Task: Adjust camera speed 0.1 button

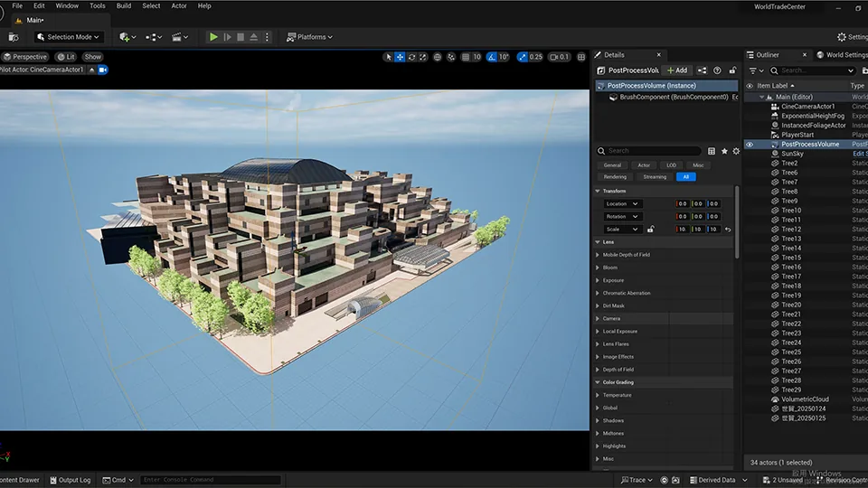Action: [x=559, y=57]
